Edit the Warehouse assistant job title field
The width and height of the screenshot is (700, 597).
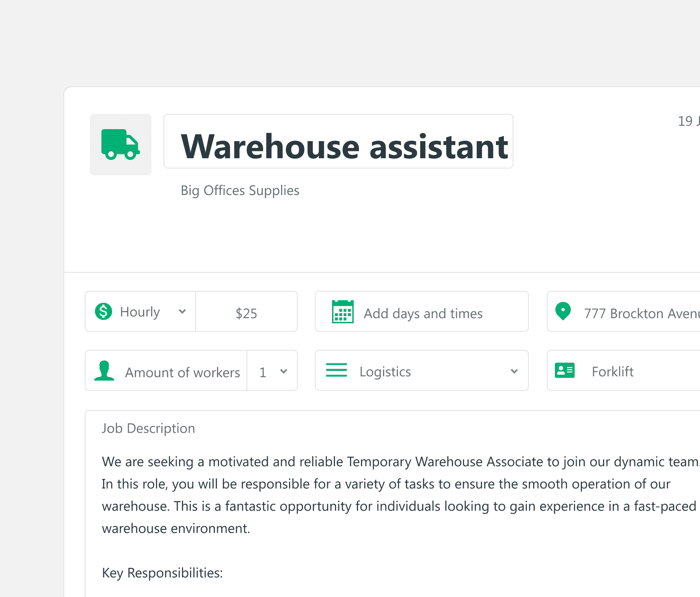pyautogui.click(x=344, y=147)
